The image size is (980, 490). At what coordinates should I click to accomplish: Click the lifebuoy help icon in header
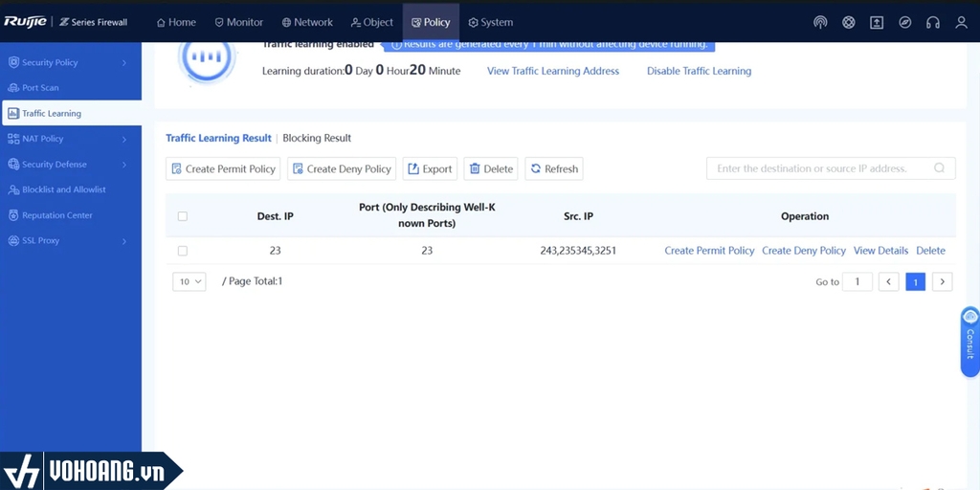848,23
